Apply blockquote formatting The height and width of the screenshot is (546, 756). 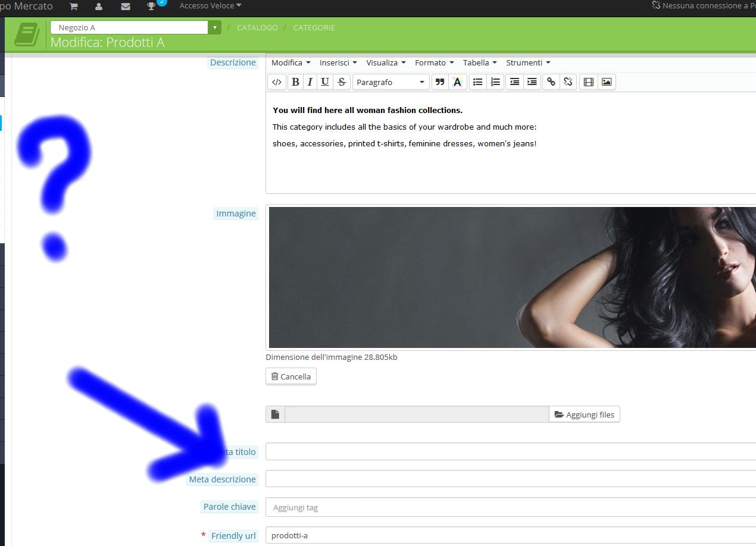[440, 82]
